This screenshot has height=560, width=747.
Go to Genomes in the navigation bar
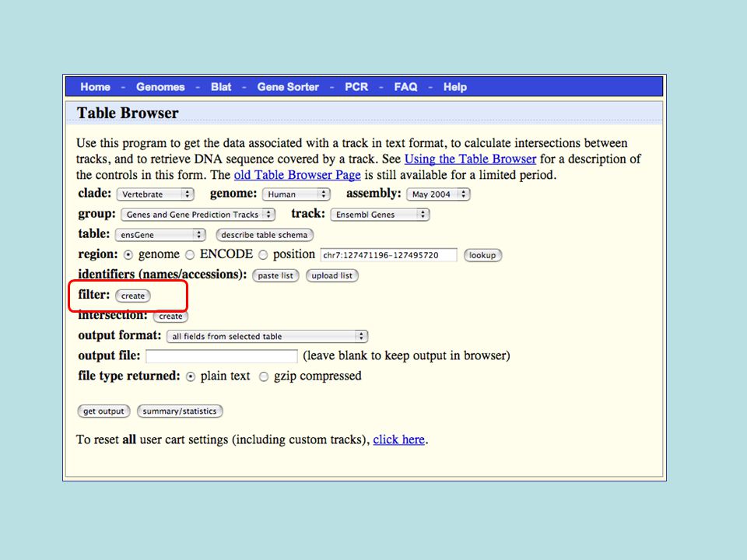pos(160,86)
